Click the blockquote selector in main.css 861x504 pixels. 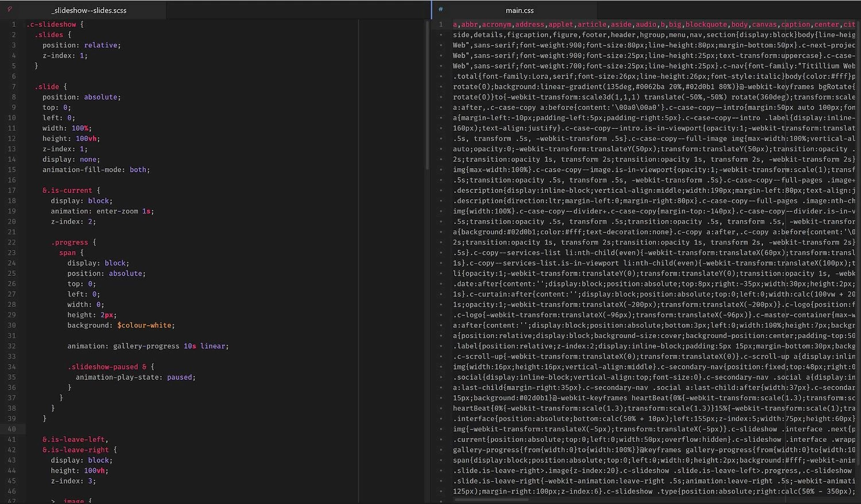coord(707,25)
